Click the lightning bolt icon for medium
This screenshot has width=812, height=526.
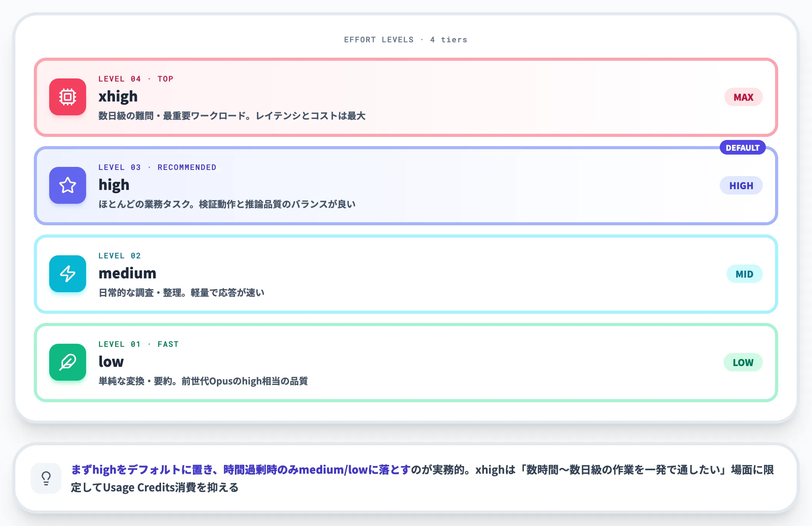click(68, 274)
